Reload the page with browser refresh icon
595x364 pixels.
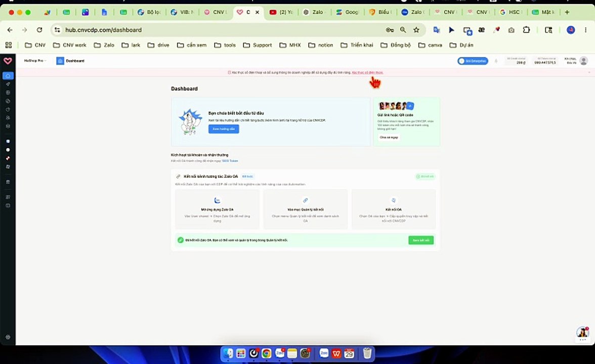click(39, 29)
